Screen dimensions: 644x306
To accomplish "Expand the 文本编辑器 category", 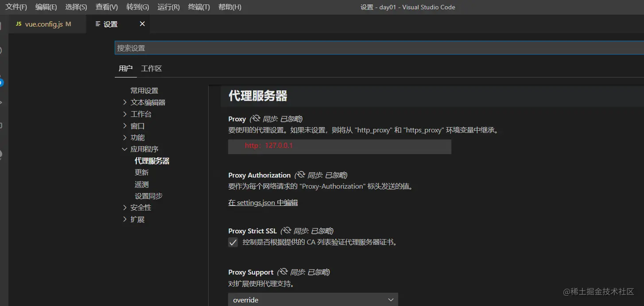I will [x=125, y=102].
